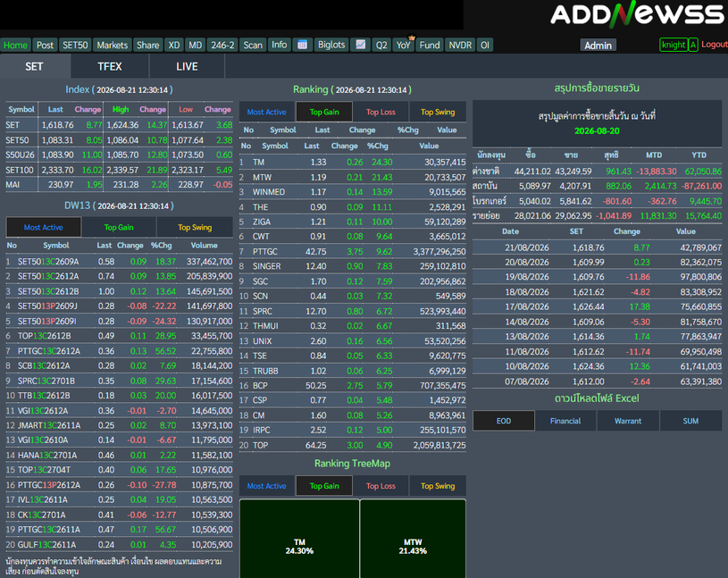Click the ADDNEWSS logo
This screenshot has height=578, width=728.
(x=637, y=14)
